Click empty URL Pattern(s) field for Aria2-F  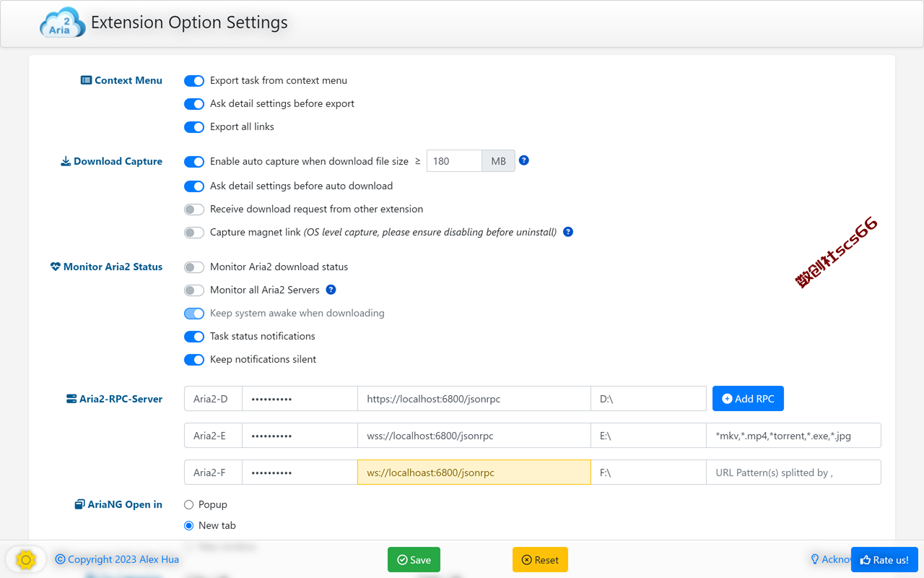click(793, 473)
